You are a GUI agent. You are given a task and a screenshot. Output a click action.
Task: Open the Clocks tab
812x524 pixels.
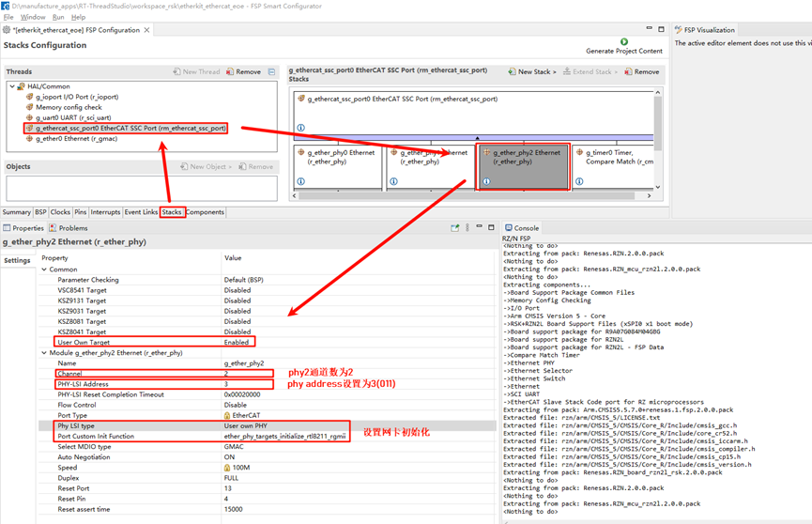(x=60, y=212)
